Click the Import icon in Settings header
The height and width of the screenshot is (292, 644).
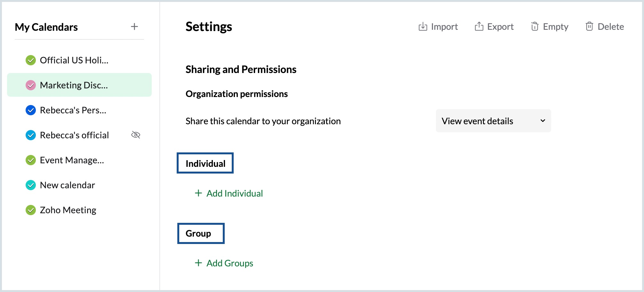(x=423, y=27)
